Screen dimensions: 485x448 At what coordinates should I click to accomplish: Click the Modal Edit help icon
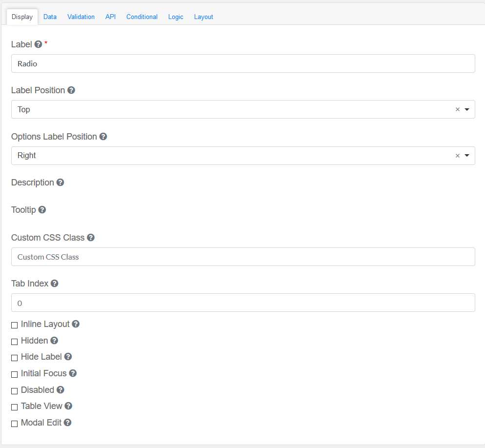click(67, 423)
